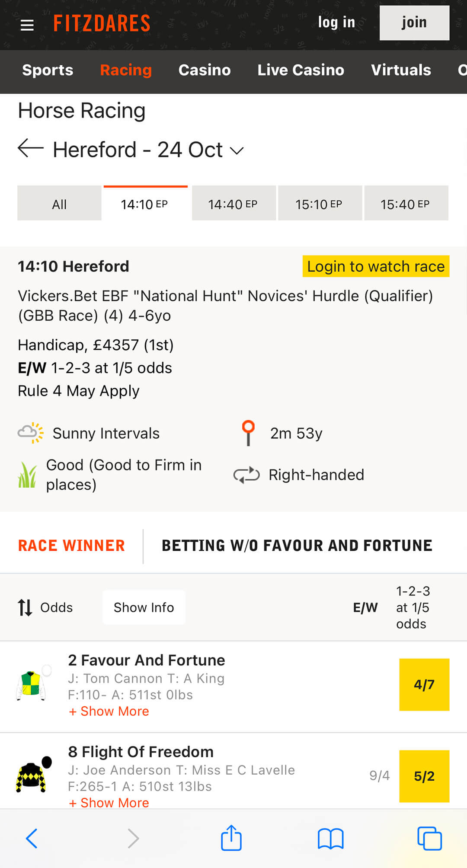Click Login to watch race
467x868 pixels.
376,266
